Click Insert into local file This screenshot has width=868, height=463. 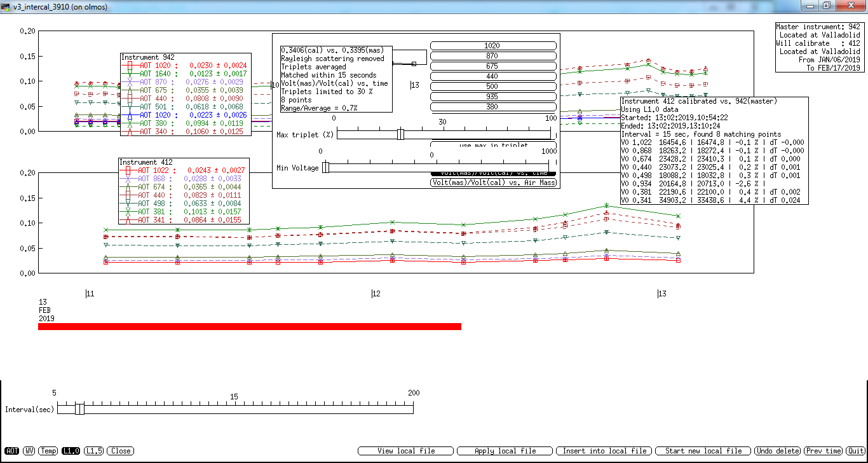[x=604, y=451]
